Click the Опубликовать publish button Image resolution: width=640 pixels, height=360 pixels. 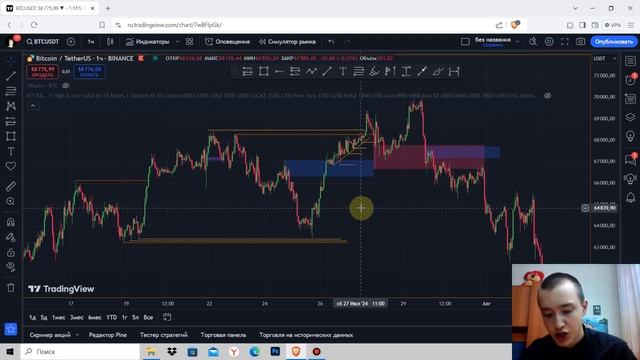tap(613, 42)
